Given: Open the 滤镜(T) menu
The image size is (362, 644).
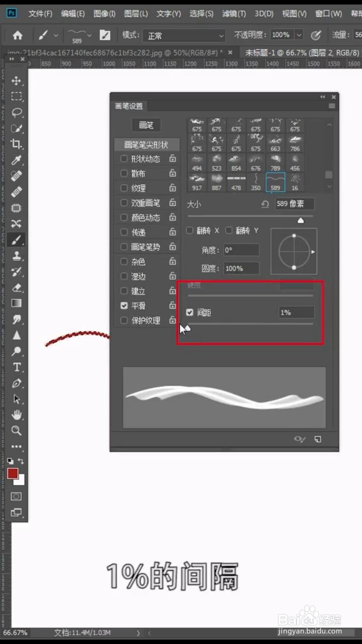Looking at the screenshot, I should pos(234,14).
